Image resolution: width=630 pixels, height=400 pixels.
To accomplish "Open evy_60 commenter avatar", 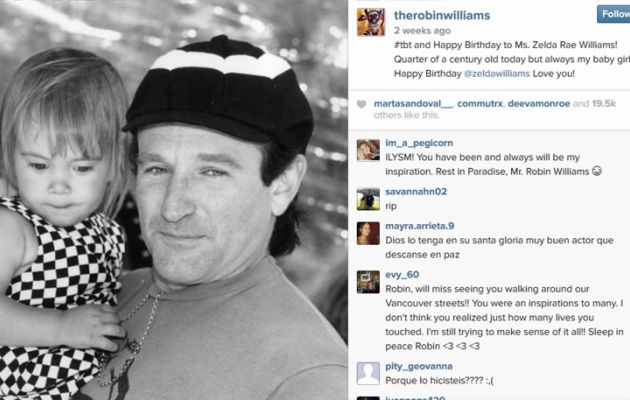I will (x=368, y=282).
